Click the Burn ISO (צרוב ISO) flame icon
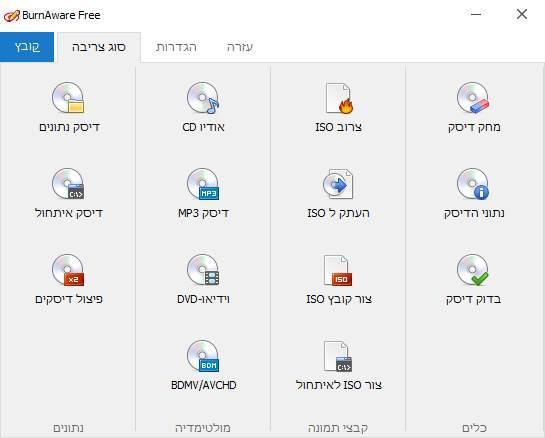This screenshot has height=438, width=545. pyautogui.click(x=339, y=98)
